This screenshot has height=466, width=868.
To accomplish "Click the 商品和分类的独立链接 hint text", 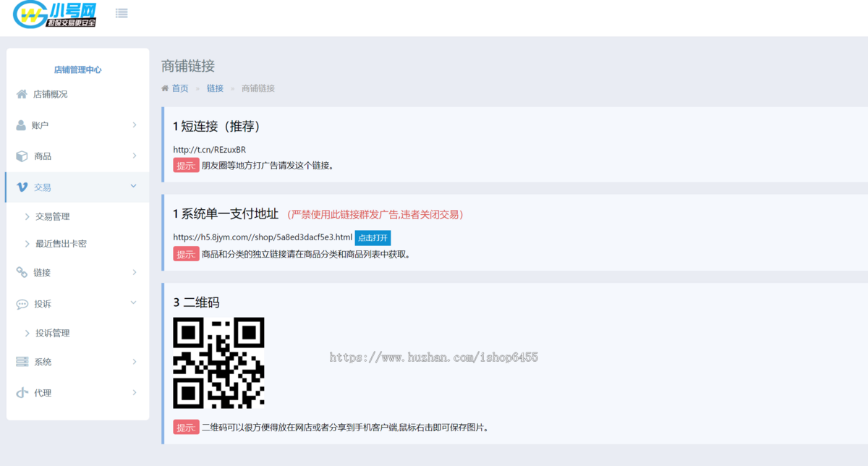I will point(306,255).
